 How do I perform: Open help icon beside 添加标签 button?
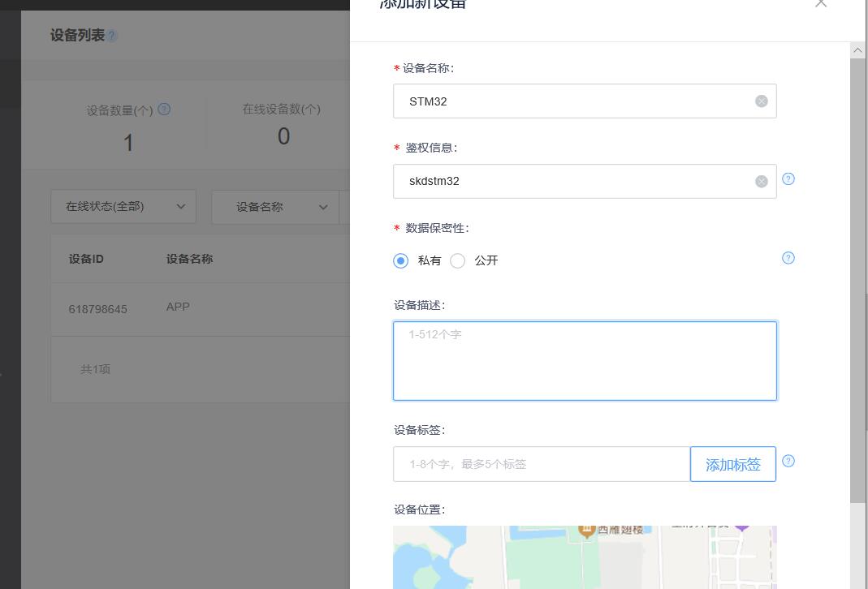pos(788,461)
